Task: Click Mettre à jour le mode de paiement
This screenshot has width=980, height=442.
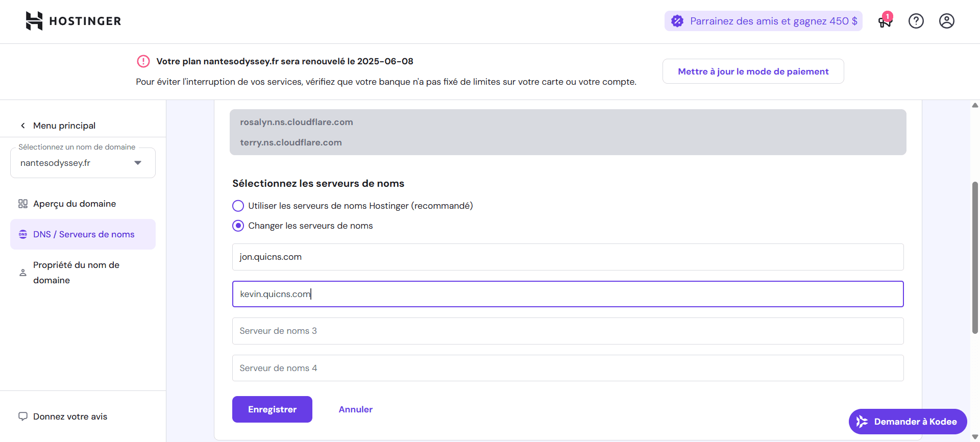Action: 753,71
